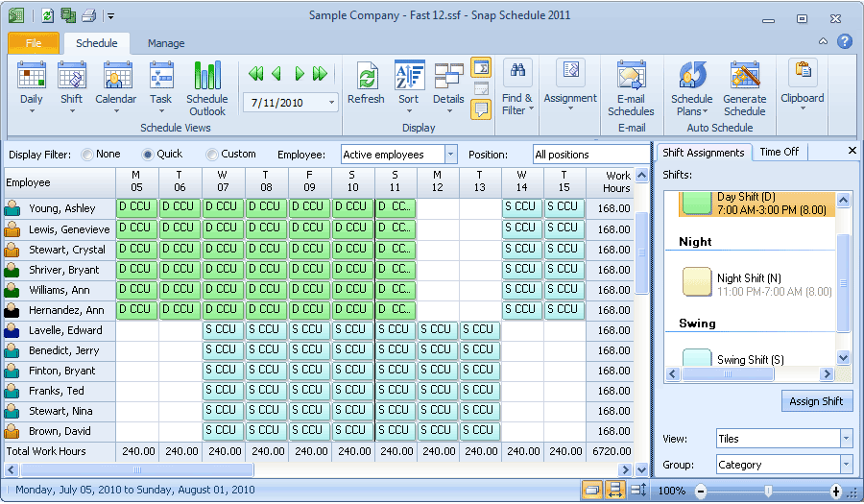Click the print icon in quick access toolbar
Screen dimensions: 864x504
(x=88, y=15)
